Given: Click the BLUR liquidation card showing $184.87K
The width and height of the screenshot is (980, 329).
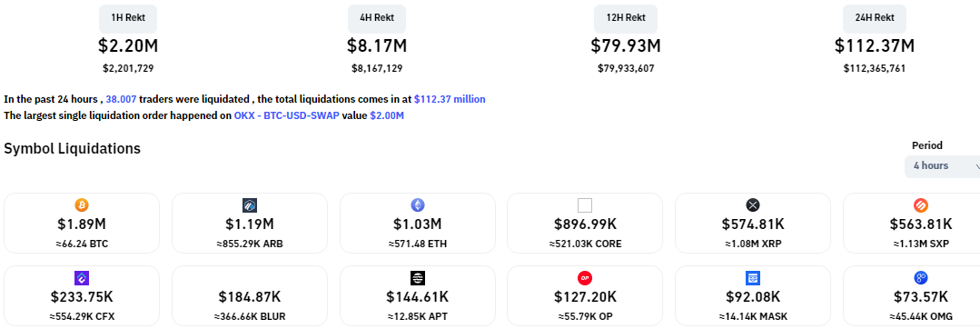Looking at the screenshot, I should coord(250,295).
